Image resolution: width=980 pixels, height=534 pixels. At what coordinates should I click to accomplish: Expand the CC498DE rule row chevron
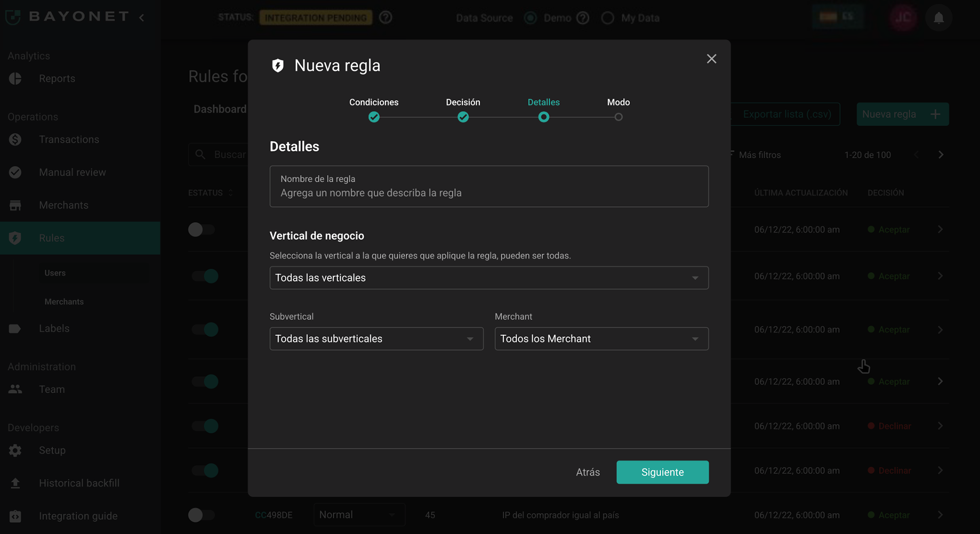click(x=940, y=515)
